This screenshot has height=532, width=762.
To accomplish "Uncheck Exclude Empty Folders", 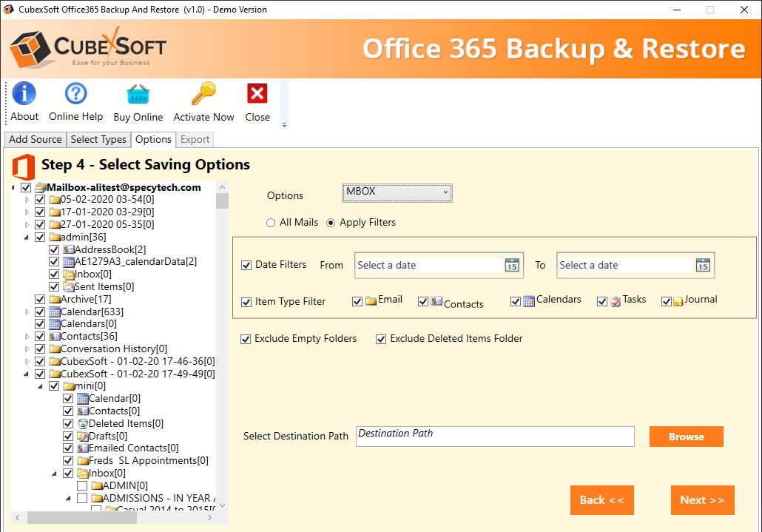I will tap(246, 339).
